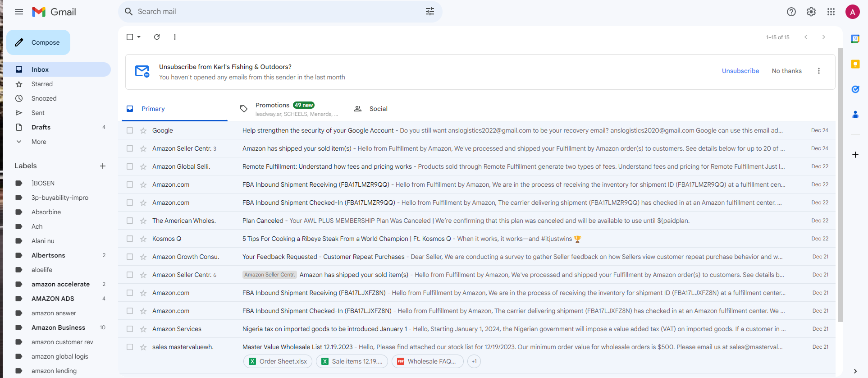Image resolution: width=868 pixels, height=378 pixels.
Task: Check the Remote Fulfillment email's neighbor Dec 24 Amazon Seller Central row box
Action: (x=130, y=148)
